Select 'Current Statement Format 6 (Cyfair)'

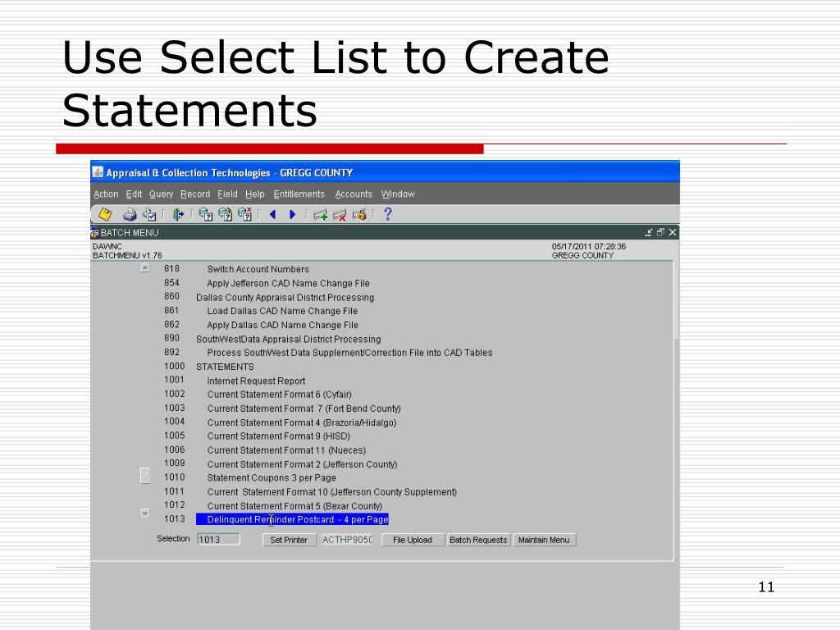(280, 395)
